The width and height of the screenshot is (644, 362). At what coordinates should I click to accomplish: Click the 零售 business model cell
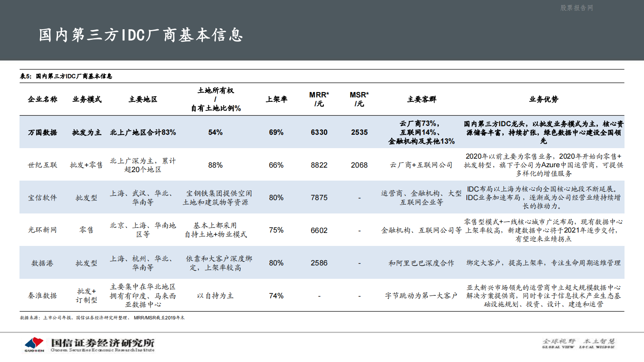[x=86, y=230]
